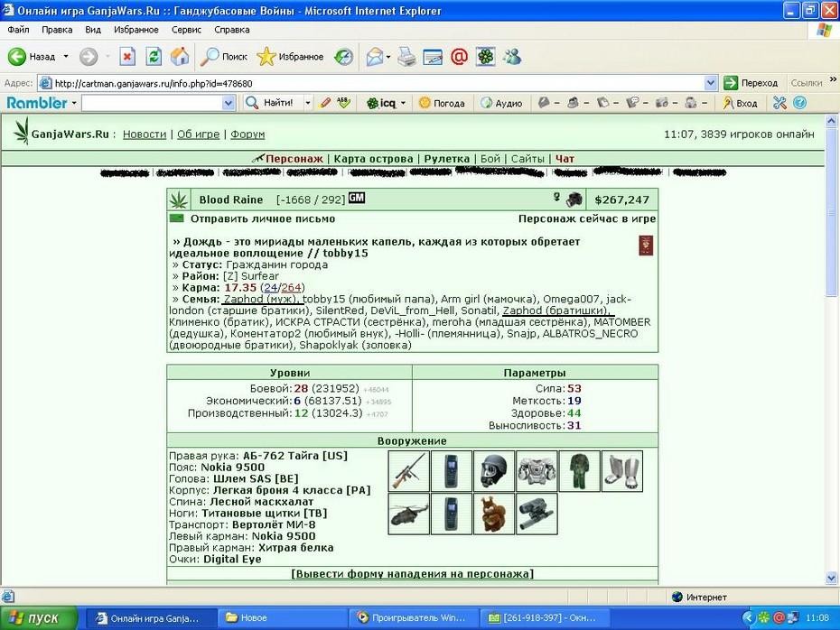Open the Home page icon
The width and height of the screenshot is (840, 630).
click(180, 57)
